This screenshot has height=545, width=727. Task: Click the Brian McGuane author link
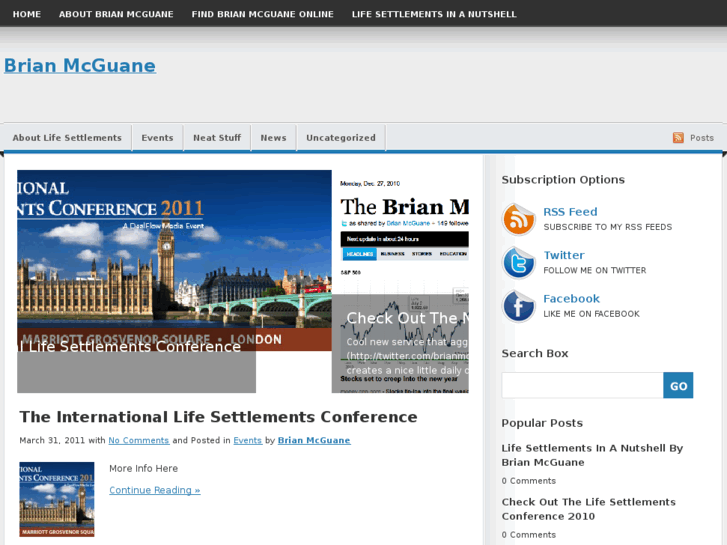click(314, 440)
